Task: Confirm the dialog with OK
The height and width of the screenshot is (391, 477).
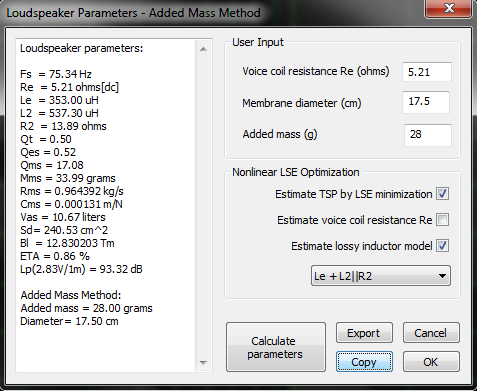Action: [x=431, y=362]
